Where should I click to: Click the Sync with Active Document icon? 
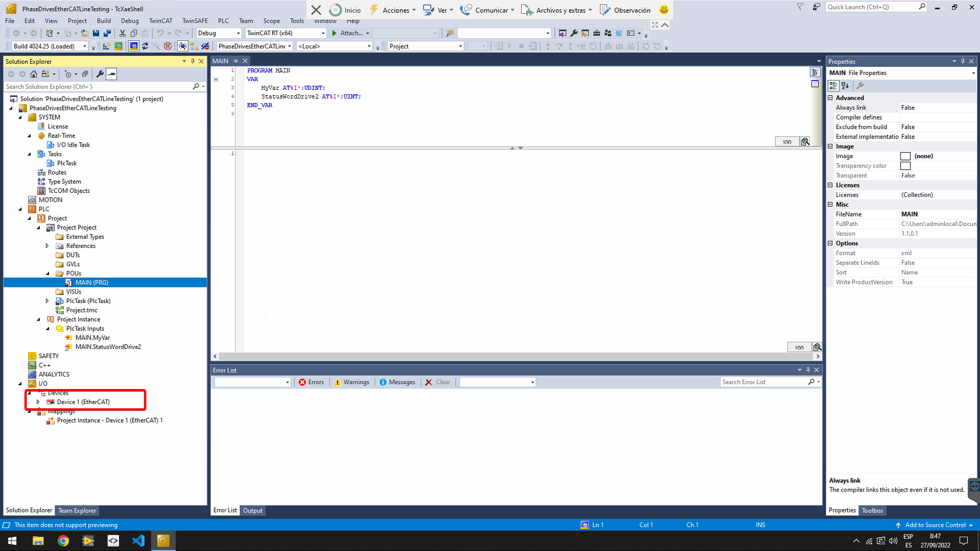[x=45, y=74]
